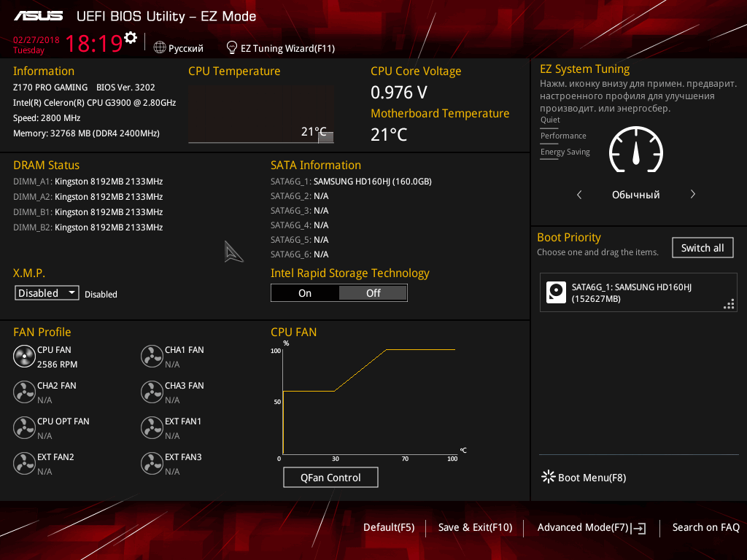Click the CHA1 FAN fan icon
The image size is (747, 560).
(x=152, y=356)
